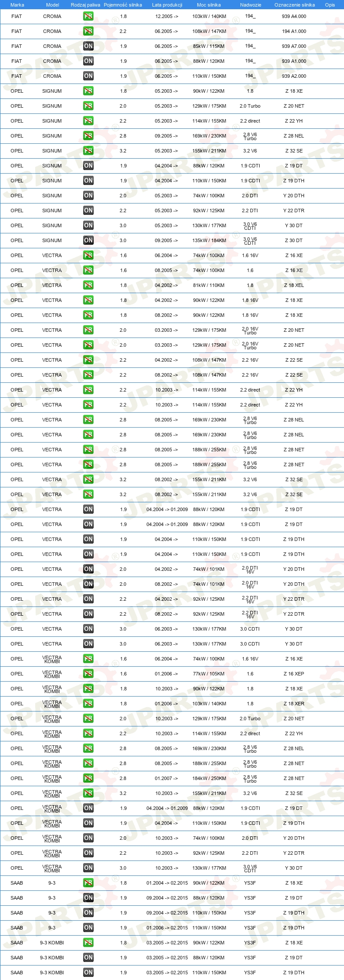The width and height of the screenshot is (344, 980).
Task: Click the 09.2005 -> date in Z 30 DT row
Action: tap(166, 240)
